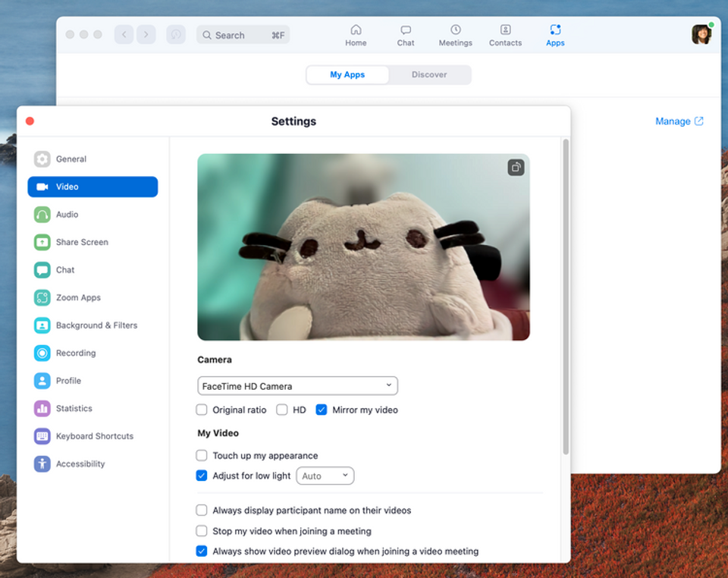This screenshot has width=728, height=578.
Task: Enable HD video checkbox
Action: [282, 410]
